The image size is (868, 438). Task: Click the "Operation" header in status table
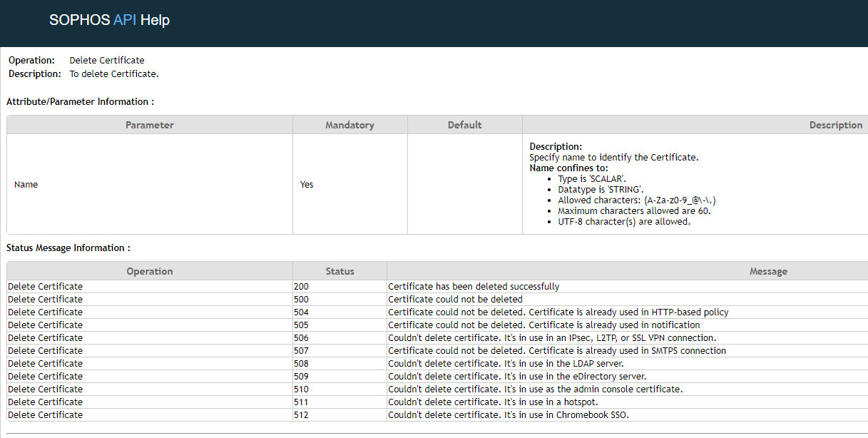coord(150,271)
